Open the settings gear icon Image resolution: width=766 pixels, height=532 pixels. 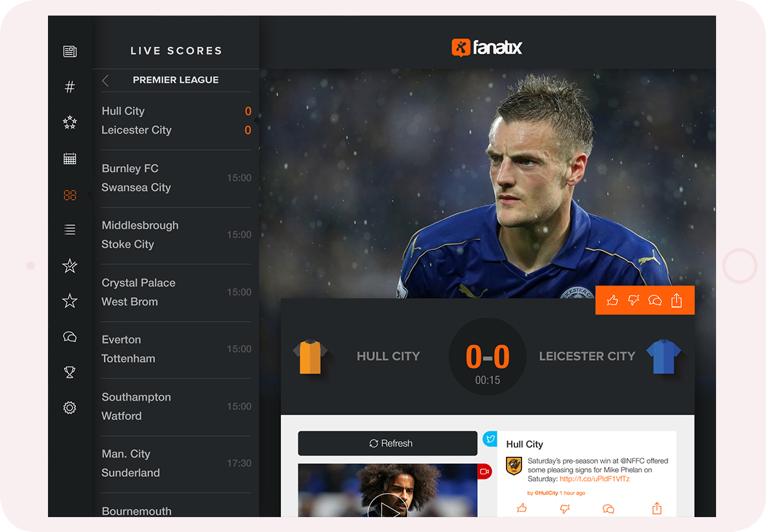point(70,407)
